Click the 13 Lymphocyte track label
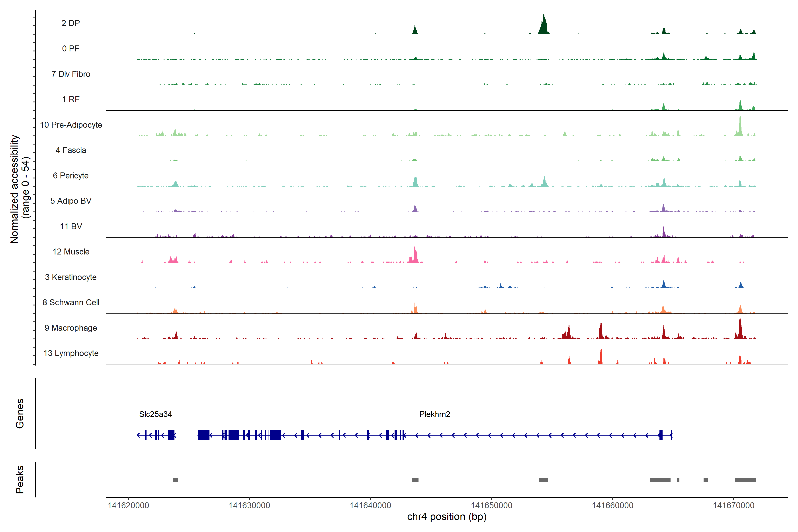 71,353
